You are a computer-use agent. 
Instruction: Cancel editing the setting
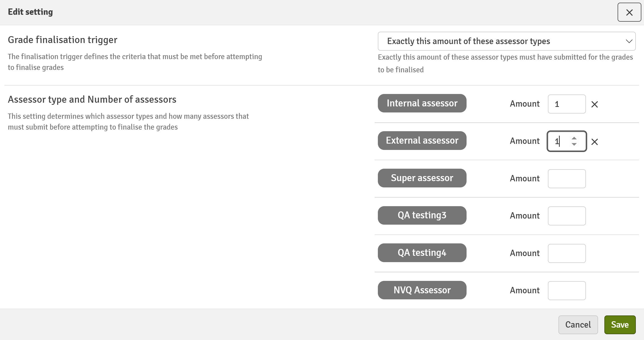coord(578,325)
